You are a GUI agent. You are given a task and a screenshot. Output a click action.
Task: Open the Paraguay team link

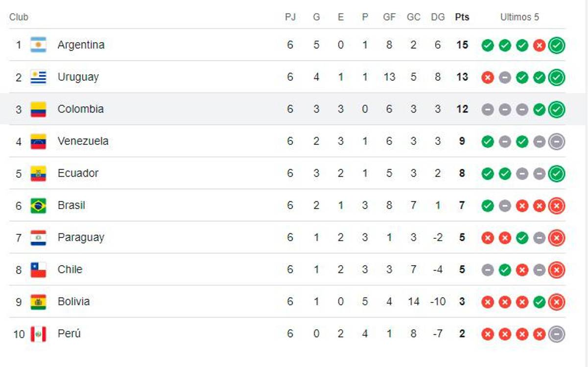tap(81, 237)
